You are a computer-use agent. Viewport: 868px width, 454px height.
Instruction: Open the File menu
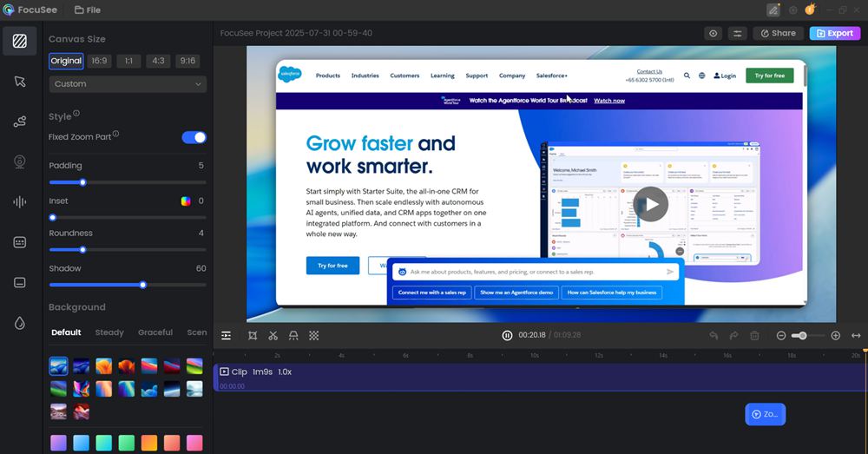click(x=88, y=10)
